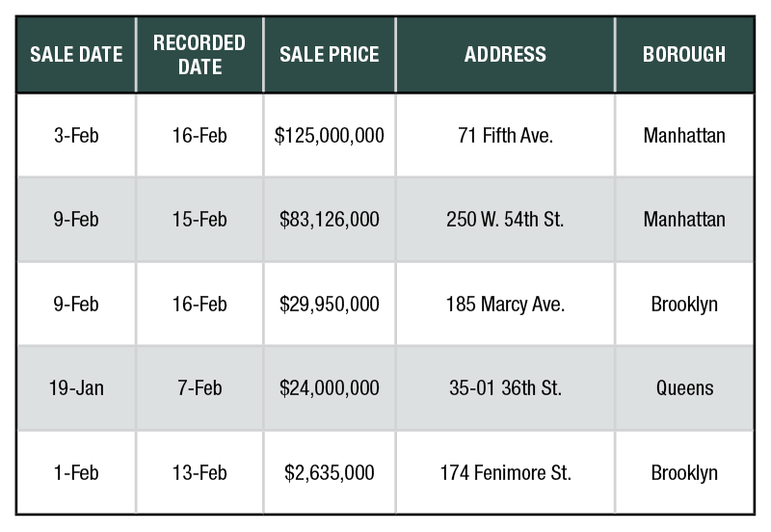Select the 3-Feb sale date cell
Viewport: 771px width, 532px height.
click(76, 135)
